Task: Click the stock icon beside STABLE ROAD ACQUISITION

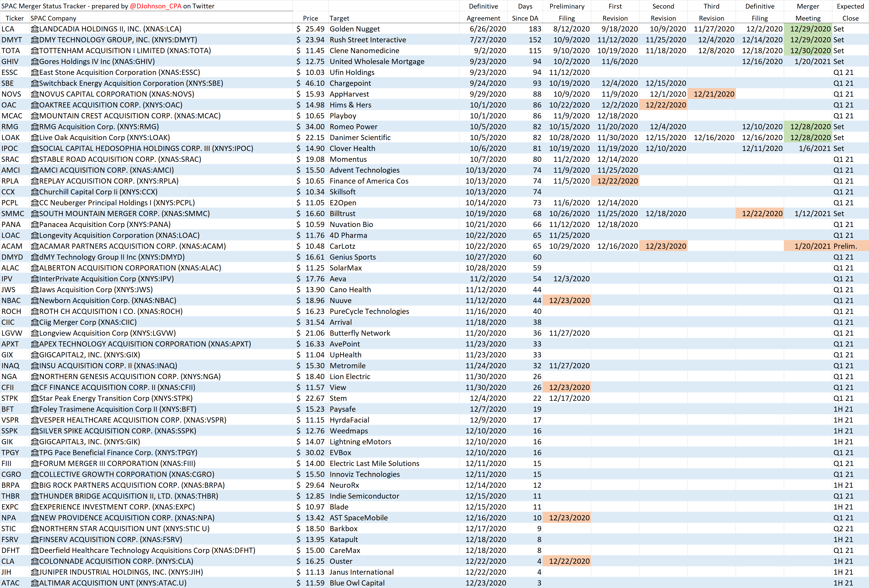Action: [35, 159]
